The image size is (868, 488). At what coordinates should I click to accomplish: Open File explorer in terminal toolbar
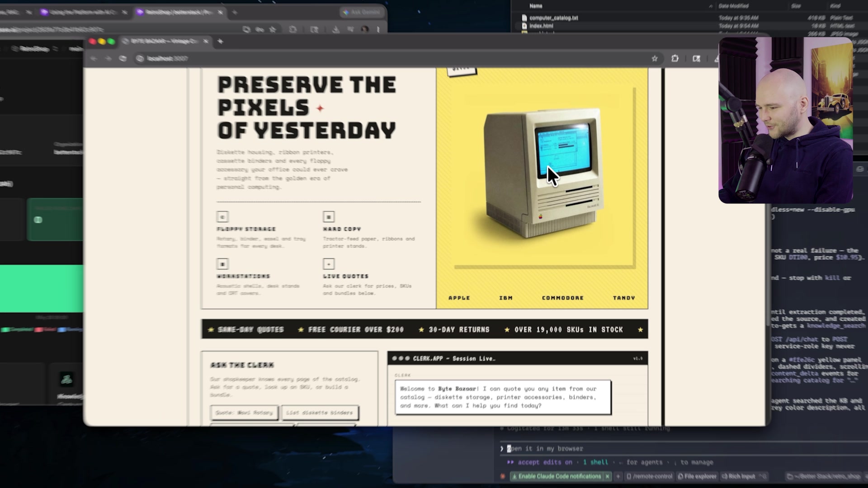coord(697,476)
